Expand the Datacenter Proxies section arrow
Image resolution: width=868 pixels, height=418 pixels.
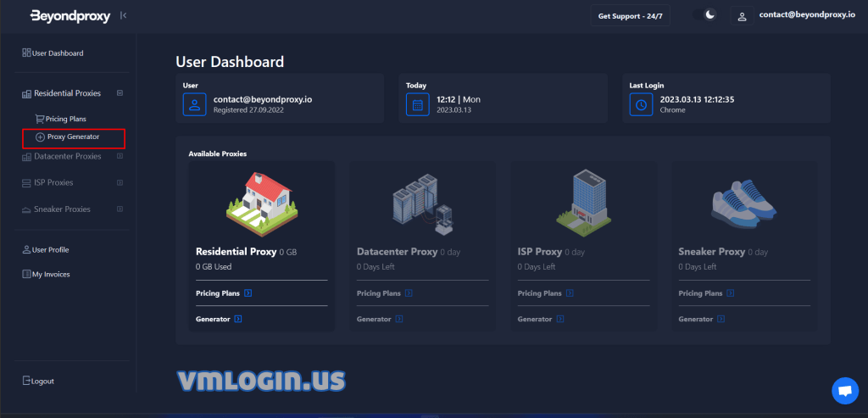click(120, 156)
